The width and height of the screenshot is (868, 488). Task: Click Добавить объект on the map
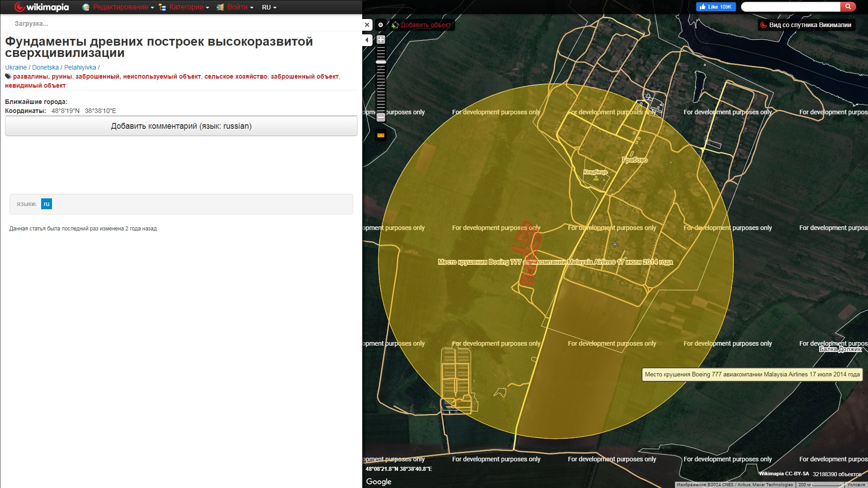421,25
